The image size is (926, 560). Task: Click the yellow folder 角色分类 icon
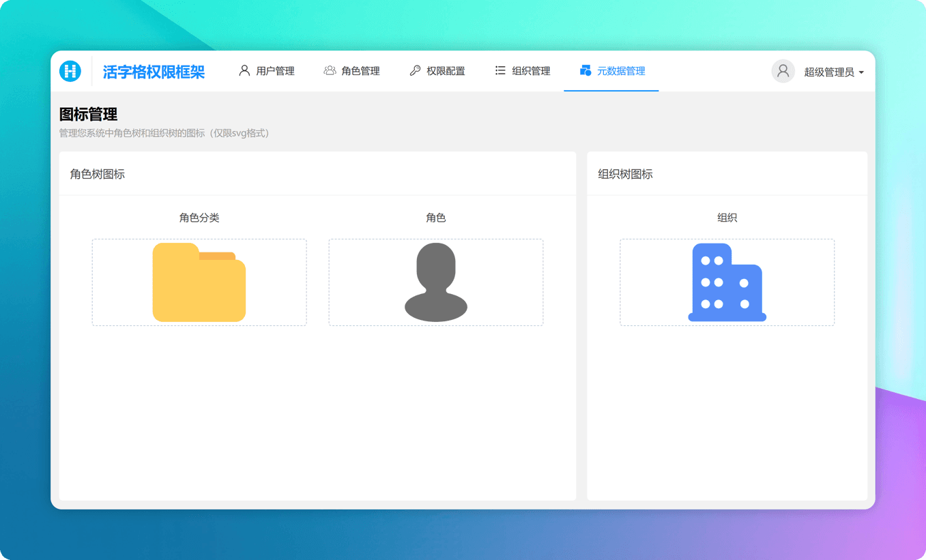tap(199, 282)
